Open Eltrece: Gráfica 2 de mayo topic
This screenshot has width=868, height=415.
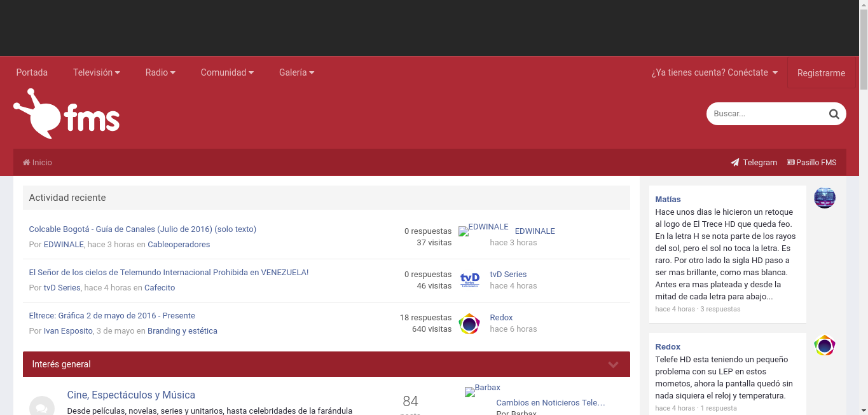pyautogui.click(x=112, y=316)
